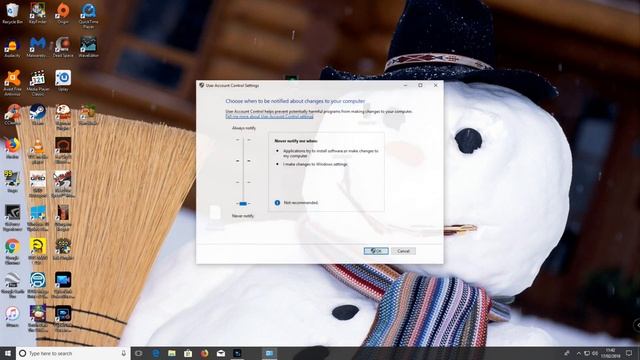
Task: Click the active User Account Control taskbar button
Action: pyautogui.click(x=269, y=353)
